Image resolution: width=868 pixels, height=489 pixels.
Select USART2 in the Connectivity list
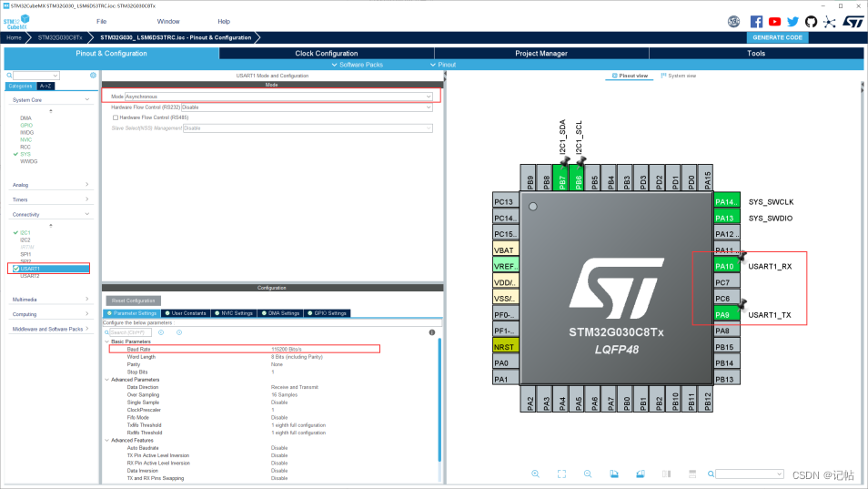click(x=30, y=275)
